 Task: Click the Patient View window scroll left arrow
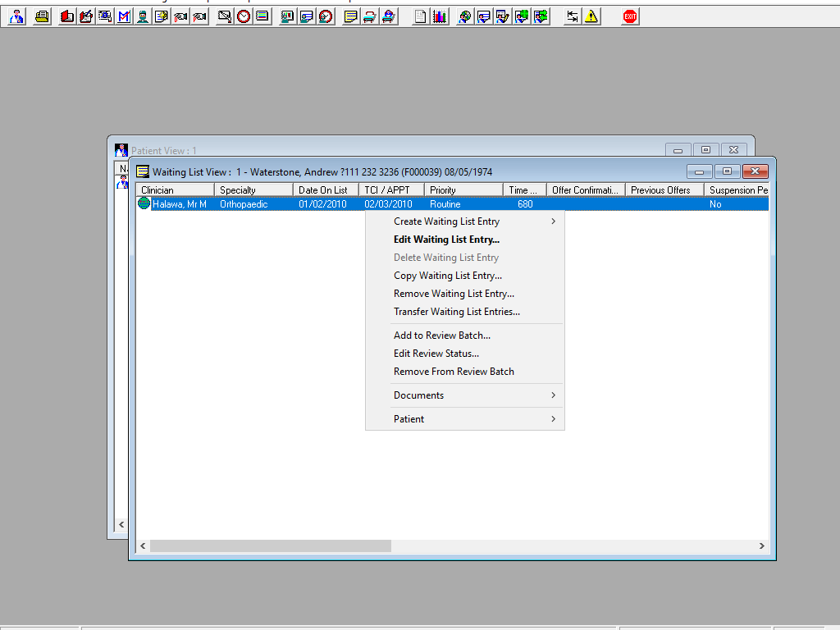pos(121,524)
